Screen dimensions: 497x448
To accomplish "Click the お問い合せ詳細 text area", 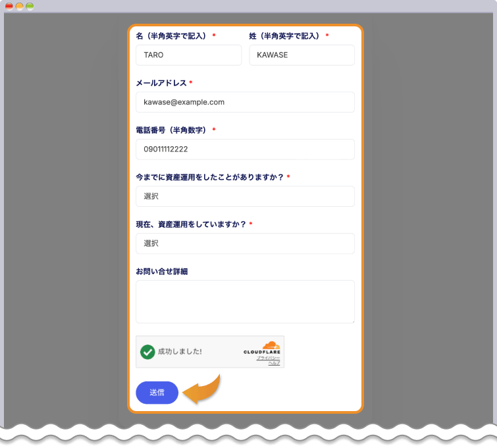I will tap(245, 302).
